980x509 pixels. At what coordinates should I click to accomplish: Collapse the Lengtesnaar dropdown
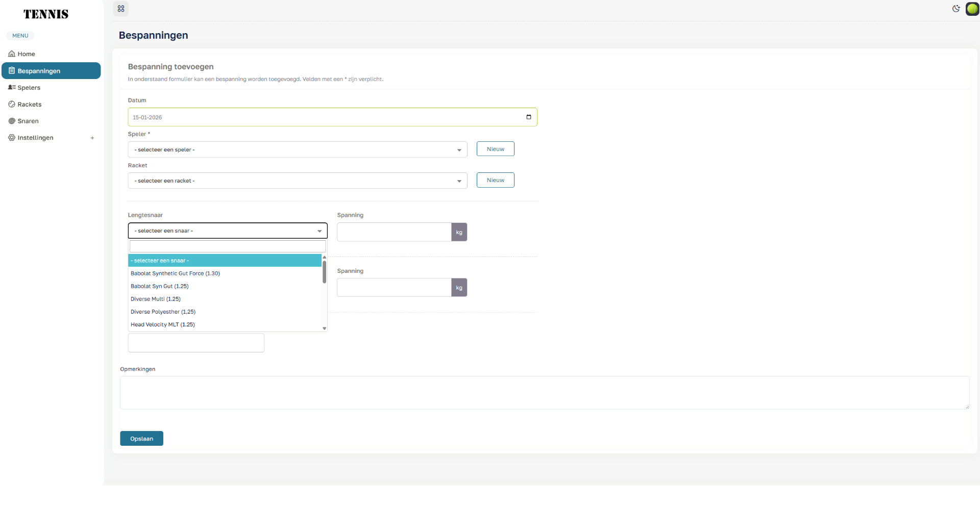(x=228, y=231)
